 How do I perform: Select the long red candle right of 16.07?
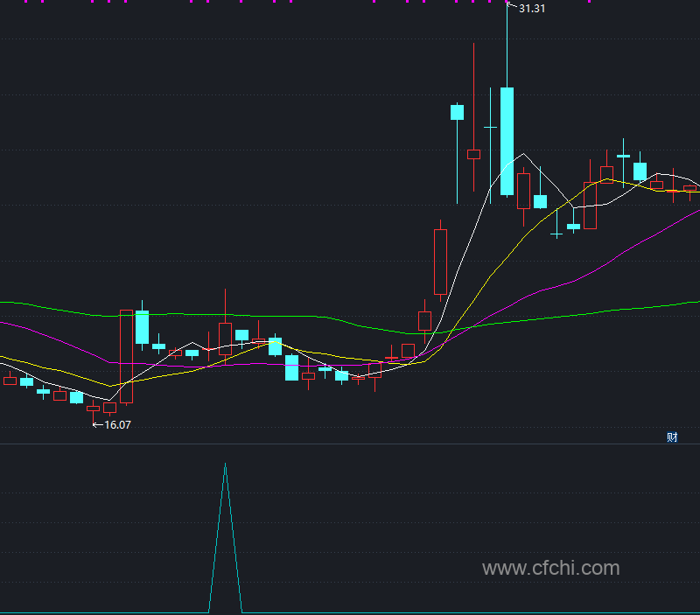click(x=126, y=356)
